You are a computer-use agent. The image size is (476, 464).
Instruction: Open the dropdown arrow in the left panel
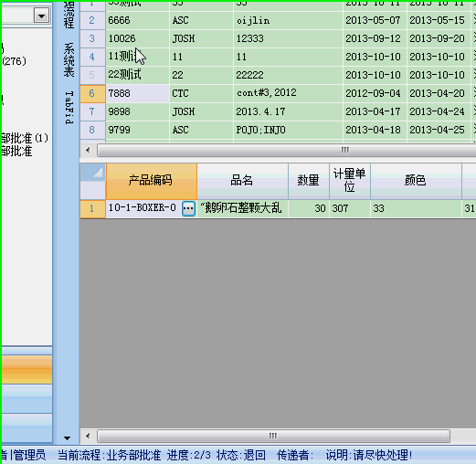point(41,16)
